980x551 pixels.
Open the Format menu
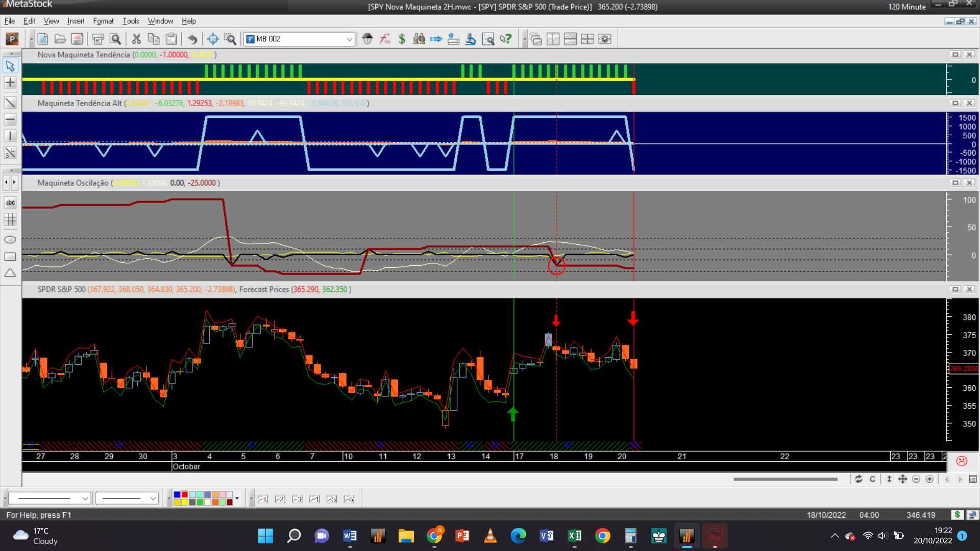103,21
